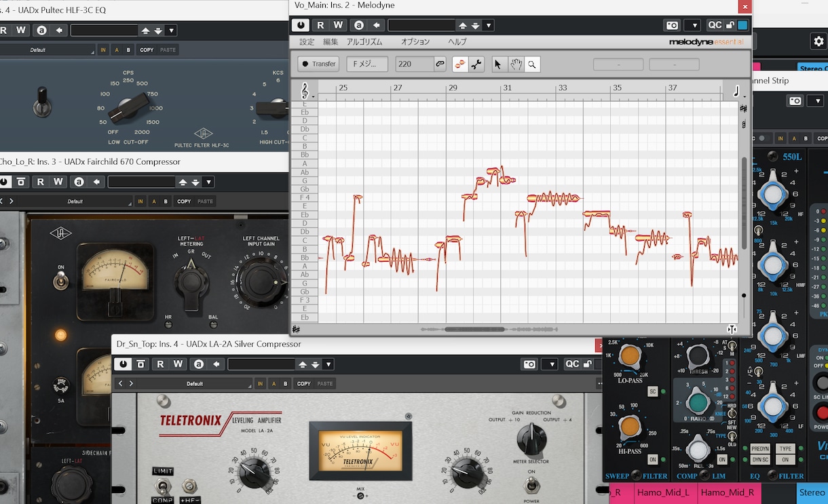Enable Read automation in Melodyne window
828x504 pixels.
320,25
